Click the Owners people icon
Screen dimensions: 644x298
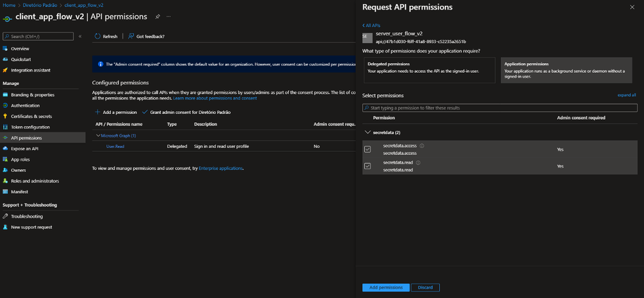coord(5,170)
